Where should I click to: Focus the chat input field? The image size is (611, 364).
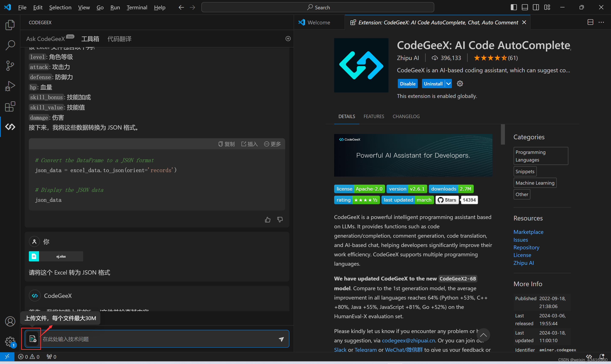point(157,339)
